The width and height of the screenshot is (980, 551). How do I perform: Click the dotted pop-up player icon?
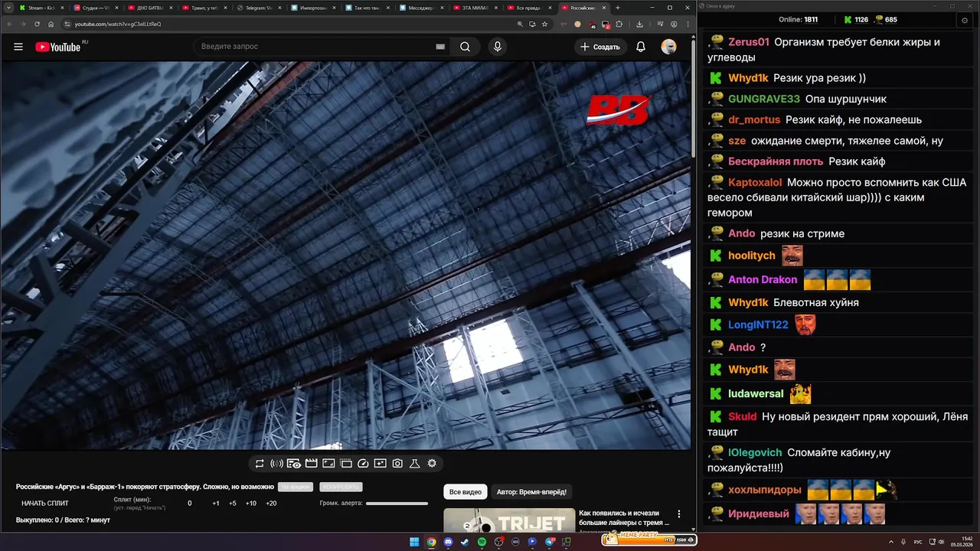pos(345,463)
